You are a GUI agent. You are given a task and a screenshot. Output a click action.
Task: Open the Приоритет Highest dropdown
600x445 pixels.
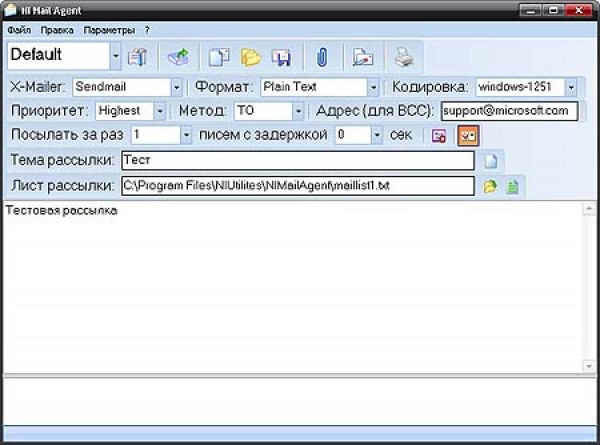click(x=160, y=111)
